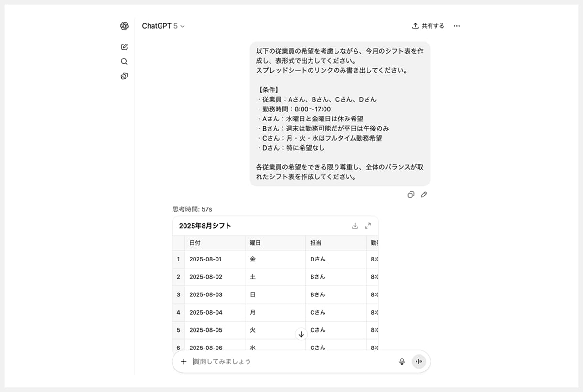Select the Cさん cell in row 4
This screenshot has width=583, height=392.
[x=318, y=312]
